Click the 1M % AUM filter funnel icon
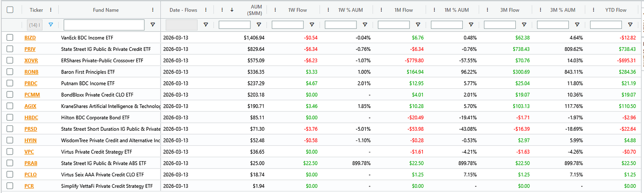644x193 pixels. coord(471,25)
